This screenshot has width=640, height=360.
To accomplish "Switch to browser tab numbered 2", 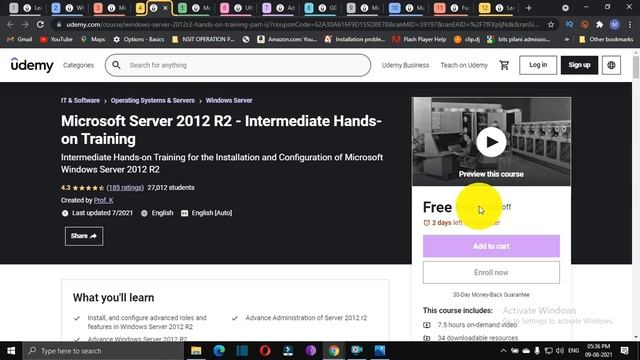I will (67, 8).
